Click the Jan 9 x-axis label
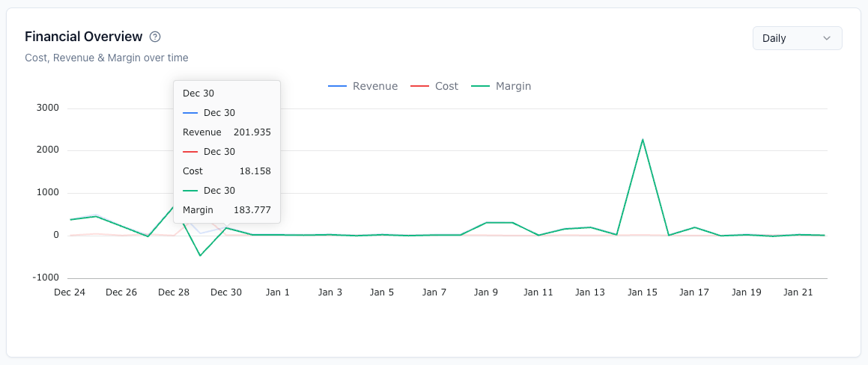This screenshot has height=365, width=868. [486, 292]
